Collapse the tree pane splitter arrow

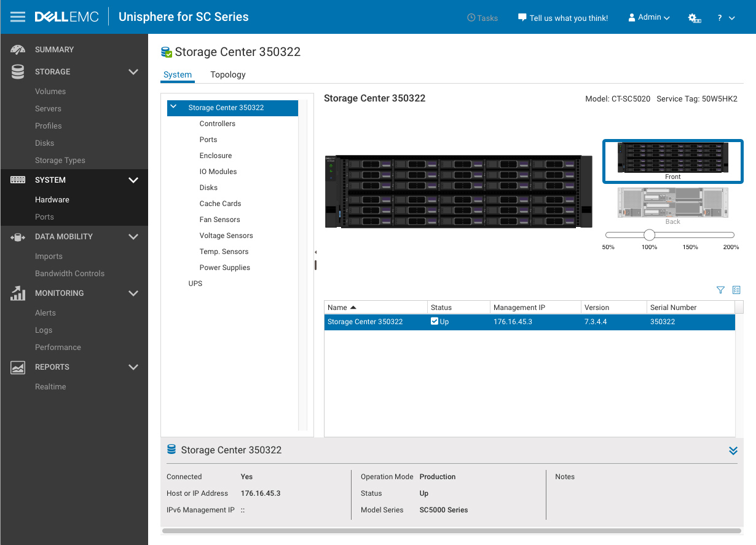click(315, 252)
